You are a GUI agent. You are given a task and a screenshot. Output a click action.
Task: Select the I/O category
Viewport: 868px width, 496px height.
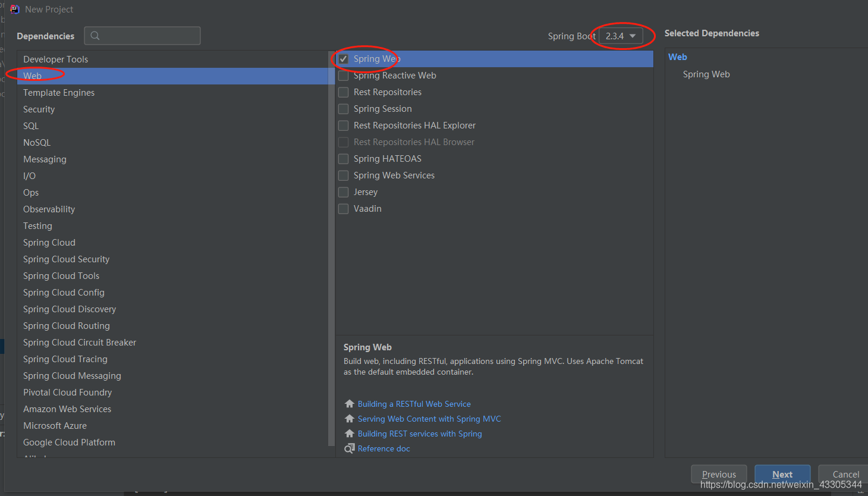[x=172, y=176]
